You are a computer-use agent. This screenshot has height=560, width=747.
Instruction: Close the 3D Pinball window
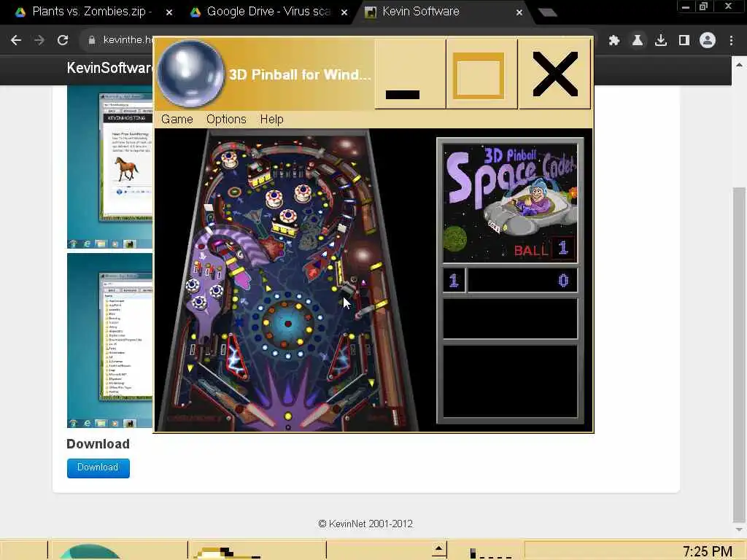(x=555, y=74)
